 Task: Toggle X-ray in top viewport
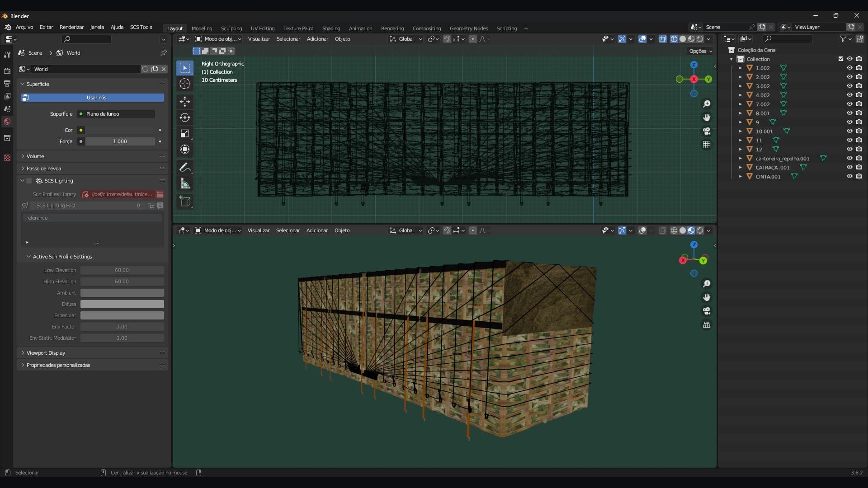(663, 39)
